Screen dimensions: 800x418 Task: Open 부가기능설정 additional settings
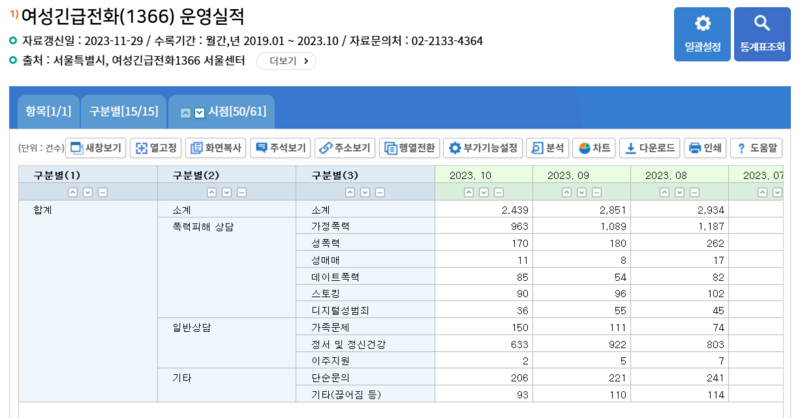pos(483,148)
